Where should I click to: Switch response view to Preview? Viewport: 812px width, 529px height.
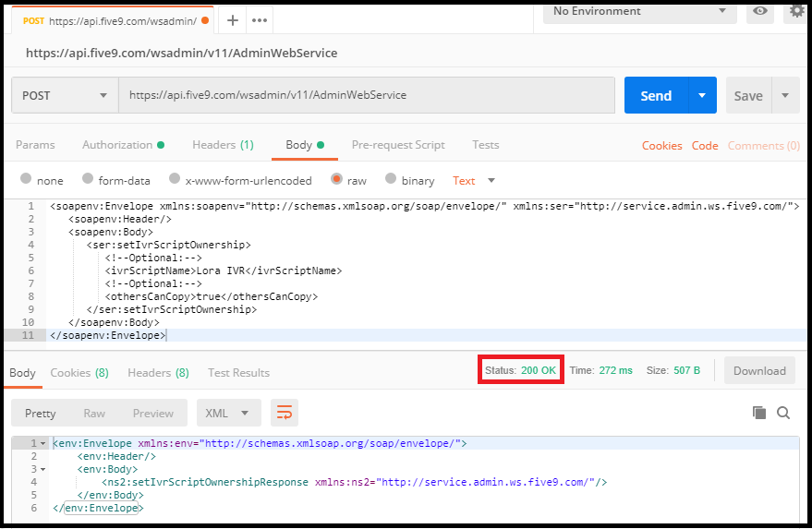point(152,413)
